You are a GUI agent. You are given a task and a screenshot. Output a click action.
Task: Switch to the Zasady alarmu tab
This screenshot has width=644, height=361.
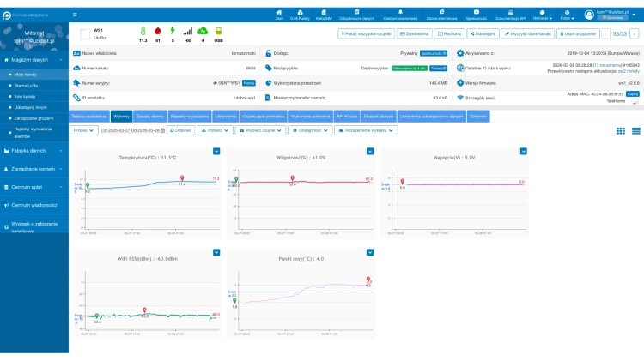click(150, 115)
